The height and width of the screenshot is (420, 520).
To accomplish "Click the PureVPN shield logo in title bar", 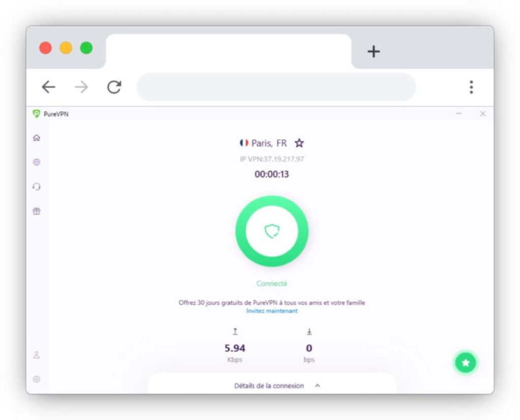I will [x=37, y=114].
